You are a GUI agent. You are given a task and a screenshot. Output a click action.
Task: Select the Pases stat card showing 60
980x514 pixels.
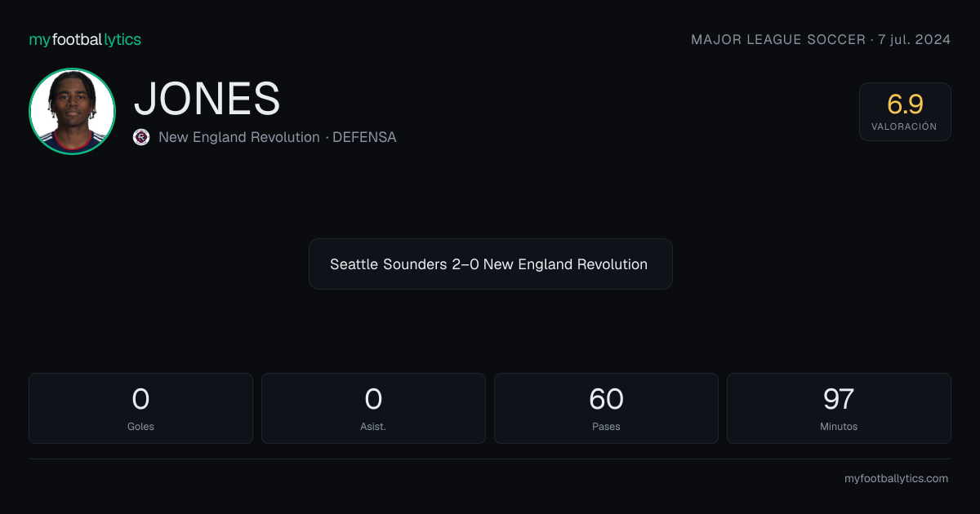click(x=606, y=408)
